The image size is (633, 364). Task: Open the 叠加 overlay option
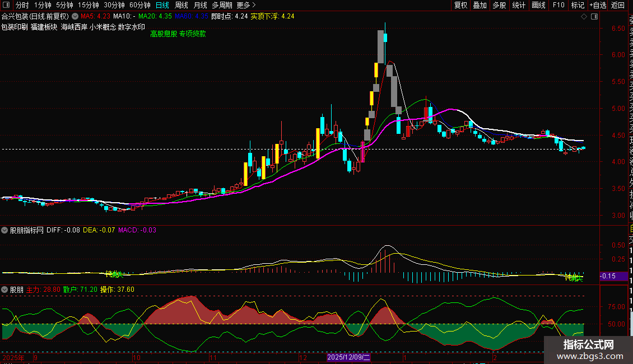pos(480,5)
